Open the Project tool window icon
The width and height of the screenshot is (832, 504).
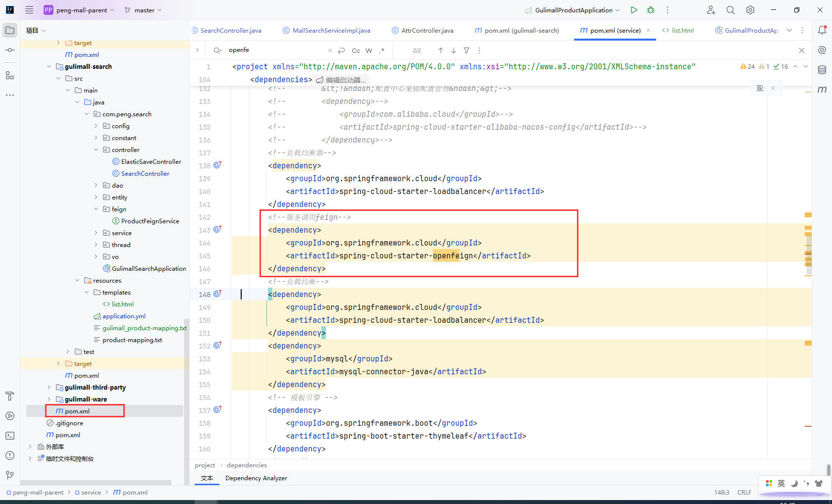tap(10, 30)
